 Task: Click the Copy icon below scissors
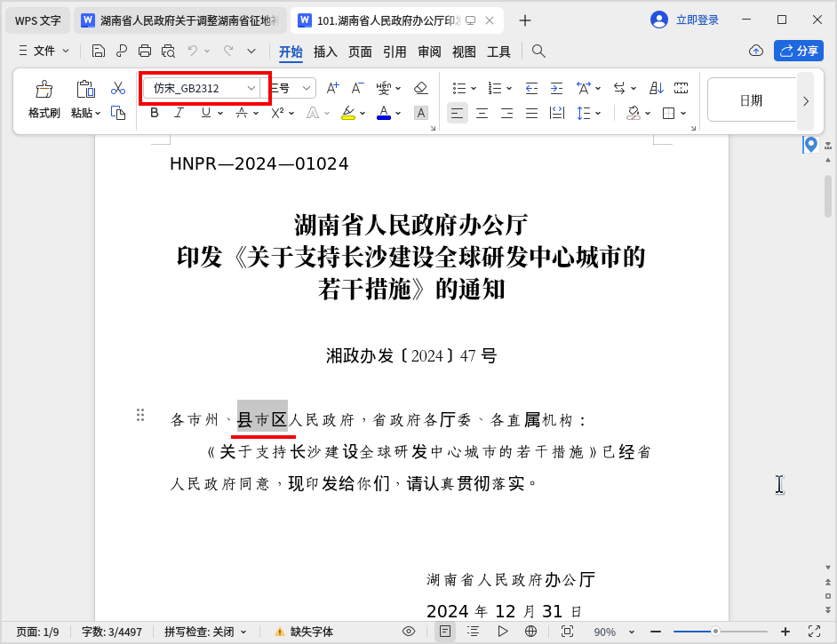click(x=118, y=113)
